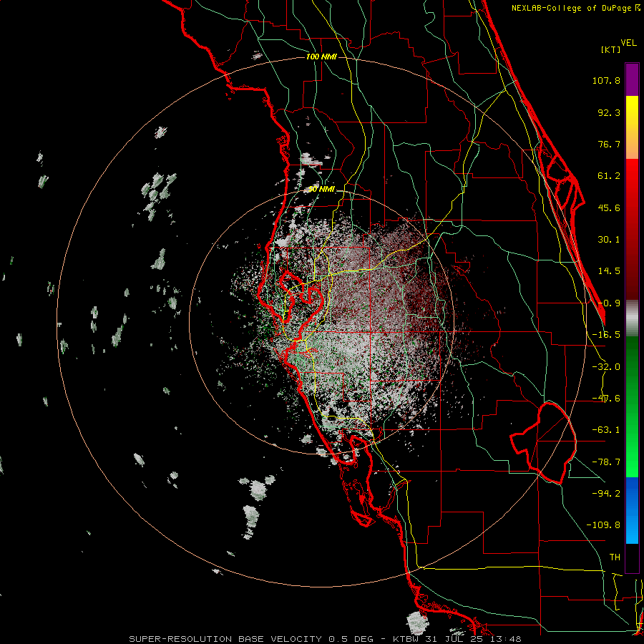
Task: Click the VEL legend title
Action: click(628, 43)
